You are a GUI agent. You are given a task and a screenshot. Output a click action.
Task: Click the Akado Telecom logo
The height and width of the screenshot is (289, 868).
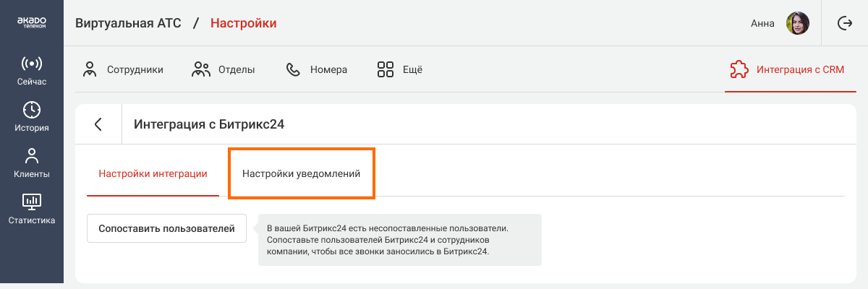(x=32, y=23)
